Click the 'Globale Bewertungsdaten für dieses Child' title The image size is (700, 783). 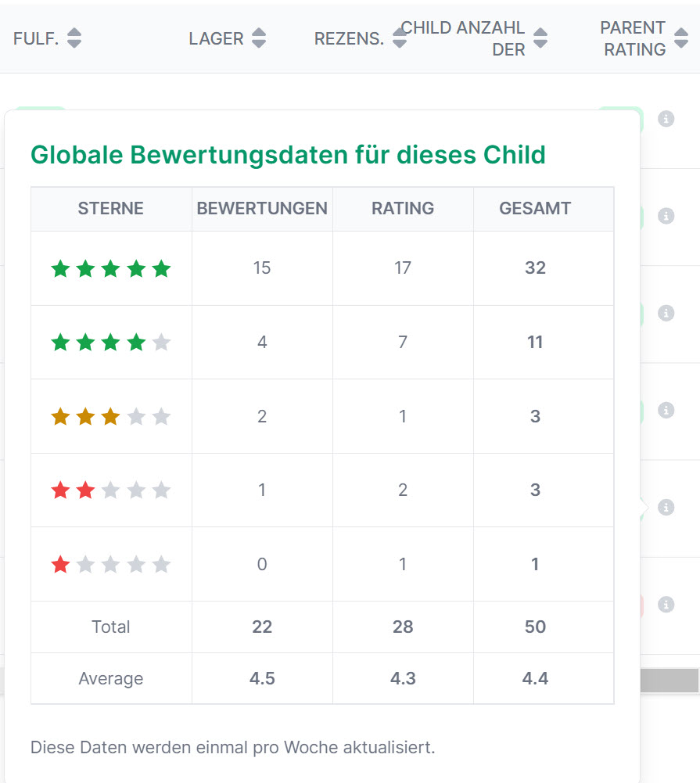pos(288,155)
